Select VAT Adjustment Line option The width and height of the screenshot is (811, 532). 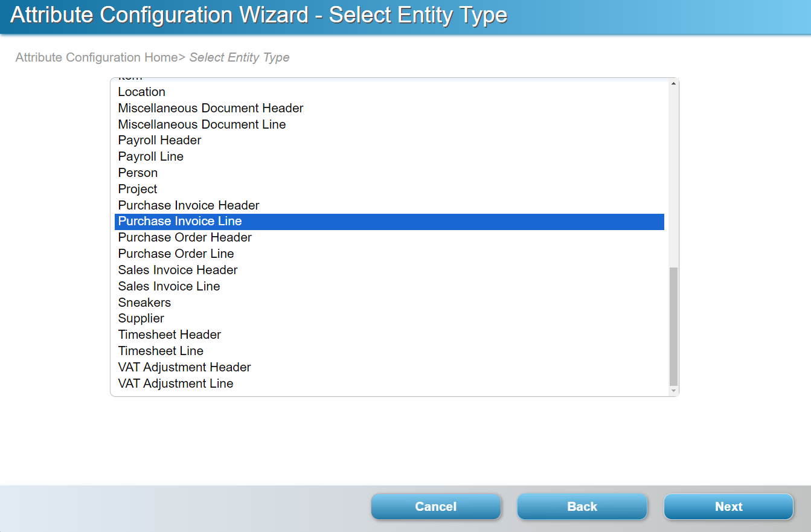coord(175,383)
